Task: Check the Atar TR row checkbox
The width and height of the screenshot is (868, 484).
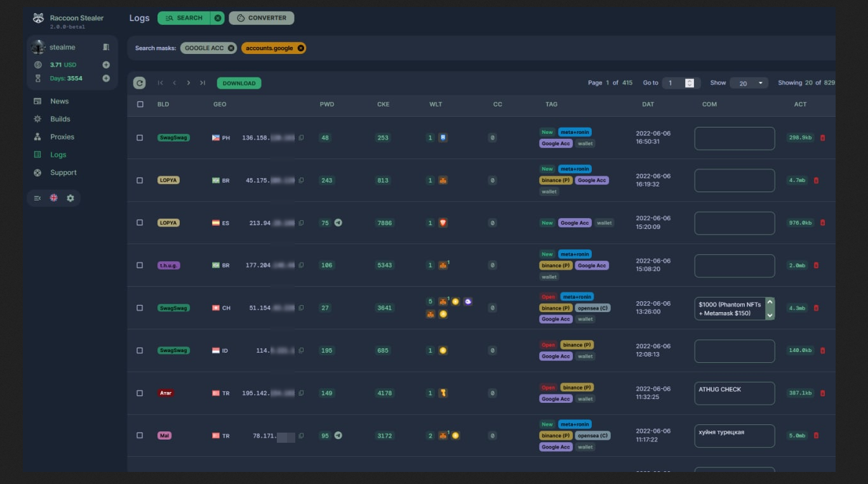Action: click(x=140, y=393)
